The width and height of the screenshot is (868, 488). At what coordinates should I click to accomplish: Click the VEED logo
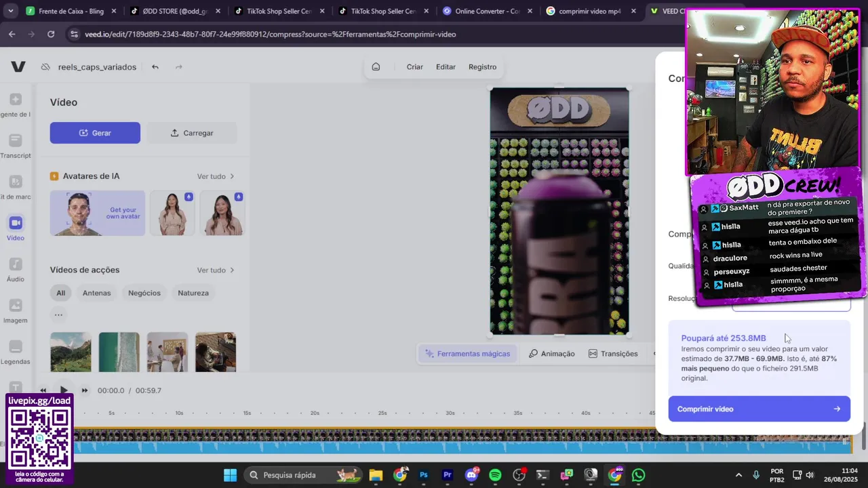[x=18, y=66]
